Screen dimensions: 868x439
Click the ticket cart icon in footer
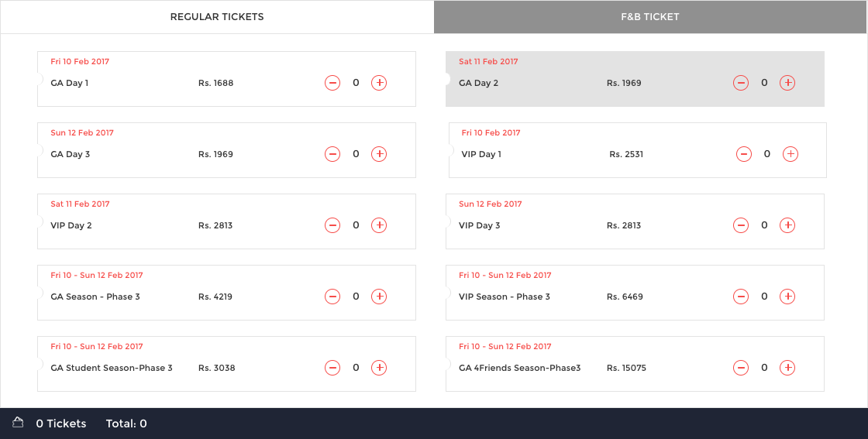coord(19,423)
